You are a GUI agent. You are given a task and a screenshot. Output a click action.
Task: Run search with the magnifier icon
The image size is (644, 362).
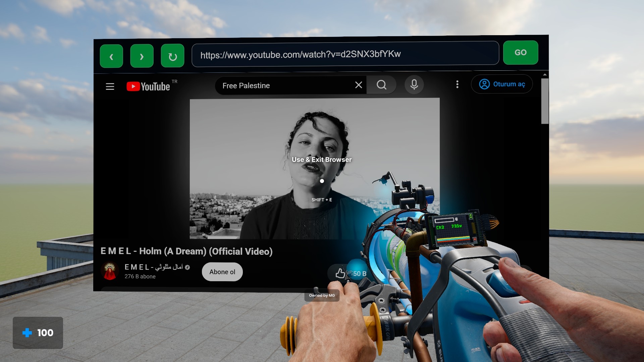tap(381, 85)
